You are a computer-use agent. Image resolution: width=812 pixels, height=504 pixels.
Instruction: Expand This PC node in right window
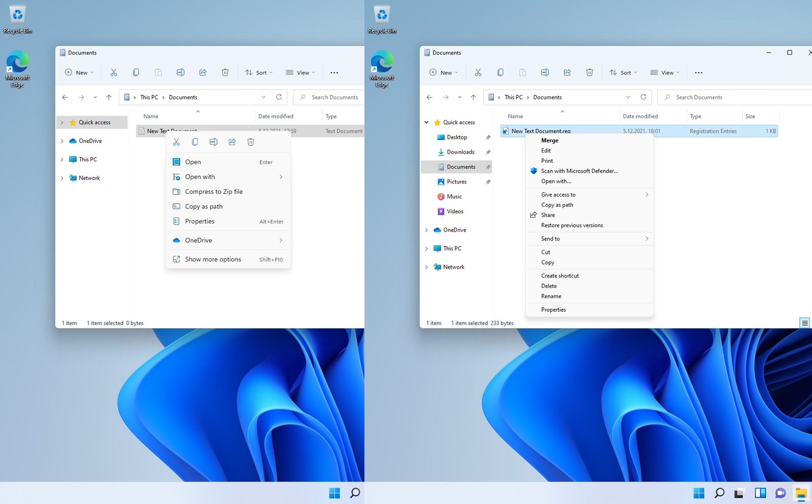[426, 248]
